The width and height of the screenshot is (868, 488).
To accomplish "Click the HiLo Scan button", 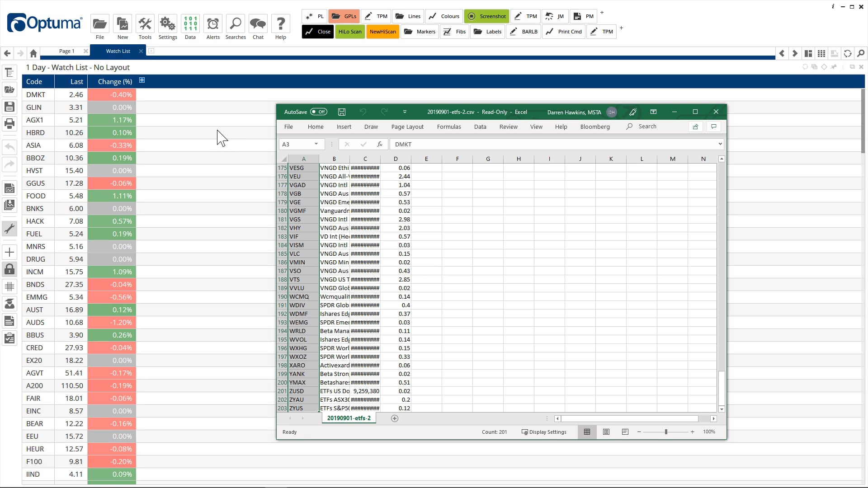I will (350, 32).
